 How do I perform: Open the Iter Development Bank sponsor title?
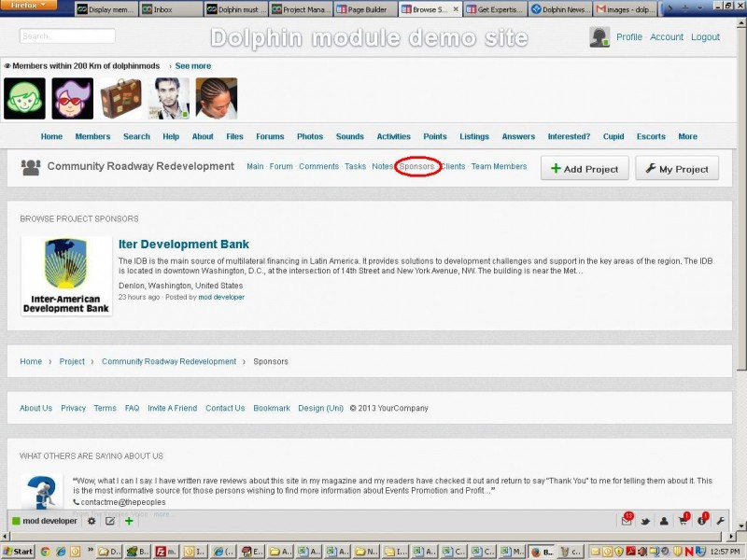click(x=183, y=245)
